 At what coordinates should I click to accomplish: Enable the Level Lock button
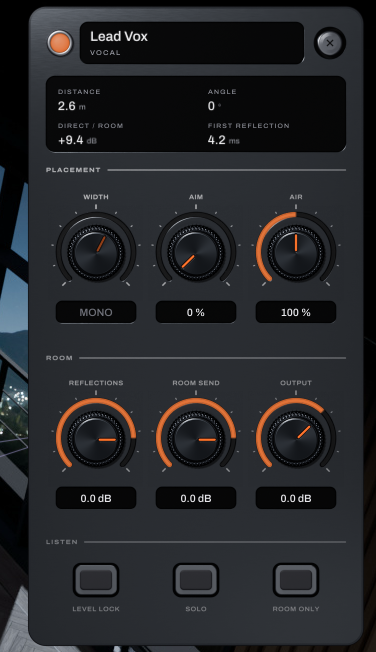pyautogui.click(x=96, y=580)
